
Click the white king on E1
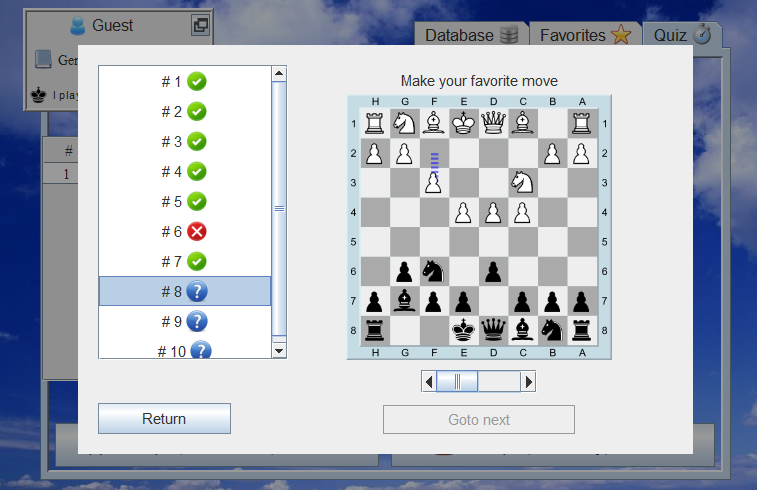pyautogui.click(x=463, y=124)
